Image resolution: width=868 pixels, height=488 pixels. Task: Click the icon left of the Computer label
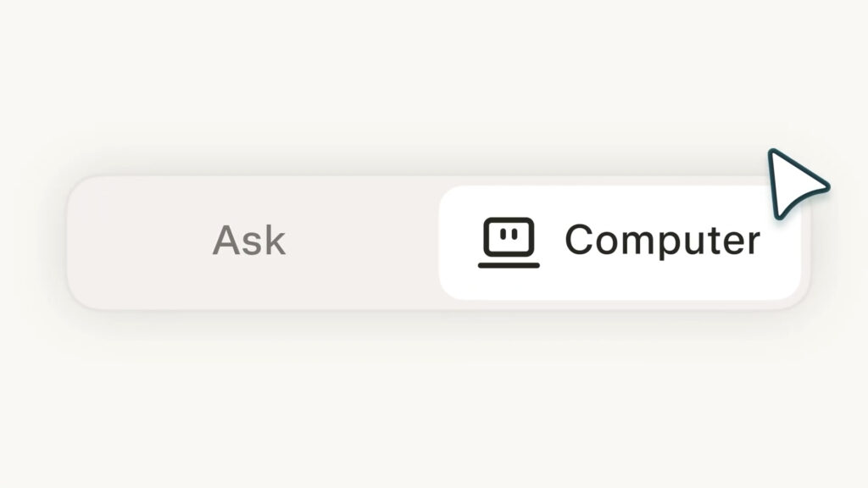(509, 242)
